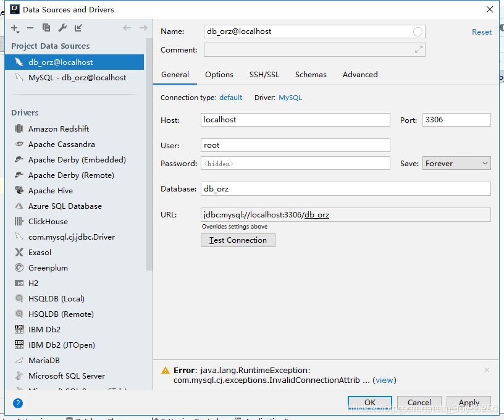Focus the URL input field

345,215
